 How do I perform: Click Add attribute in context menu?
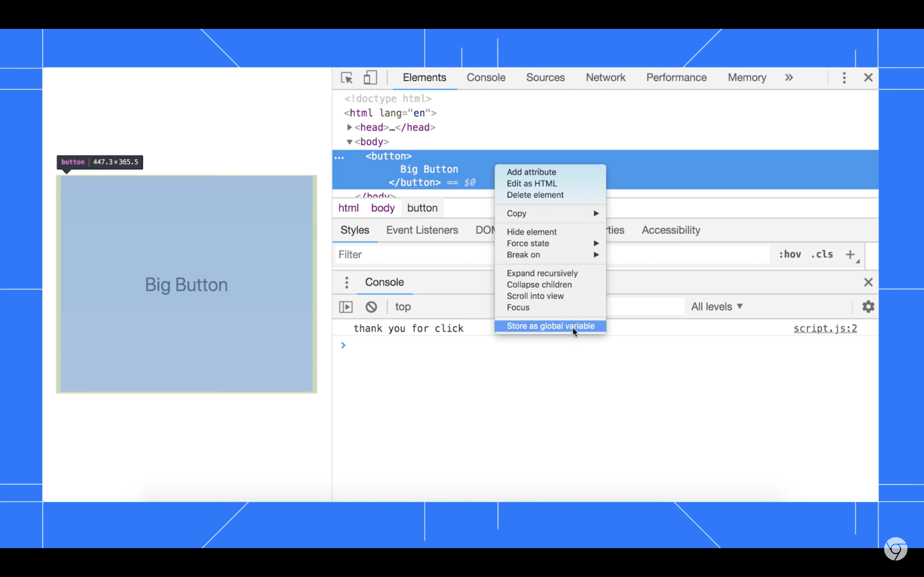click(x=532, y=172)
